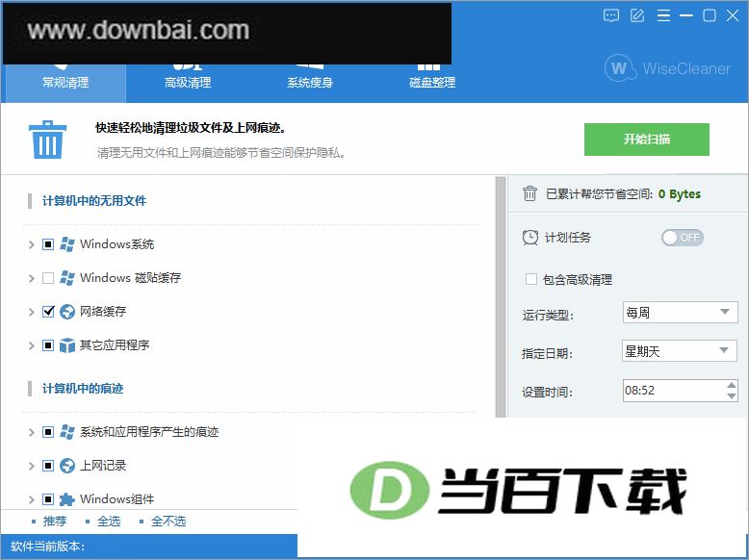Click the 0 Bytes saved space value

click(680, 193)
